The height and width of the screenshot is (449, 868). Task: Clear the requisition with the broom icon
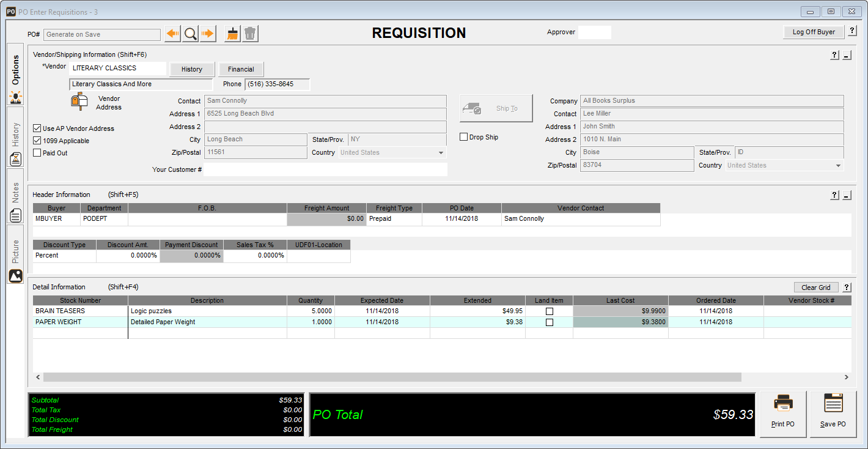point(232,33)
